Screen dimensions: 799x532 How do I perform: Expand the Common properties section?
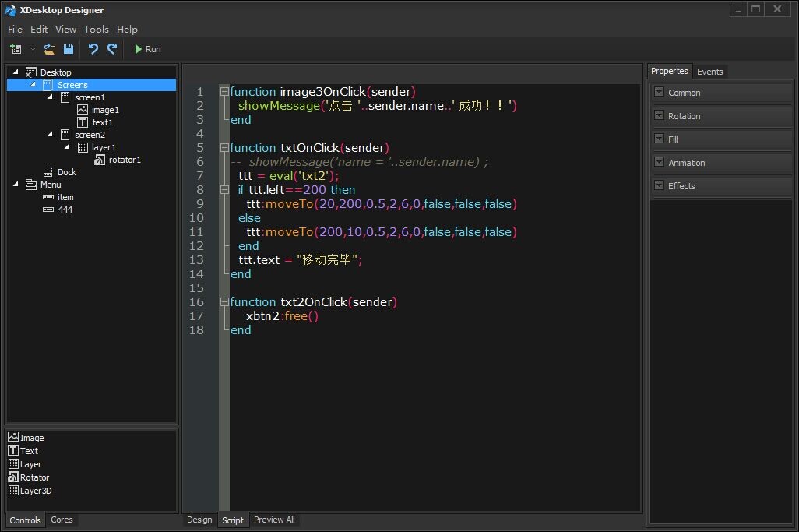point(659,92)
